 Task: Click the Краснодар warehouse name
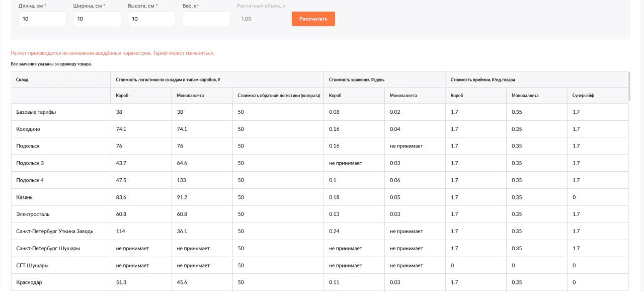click(29, 282)
